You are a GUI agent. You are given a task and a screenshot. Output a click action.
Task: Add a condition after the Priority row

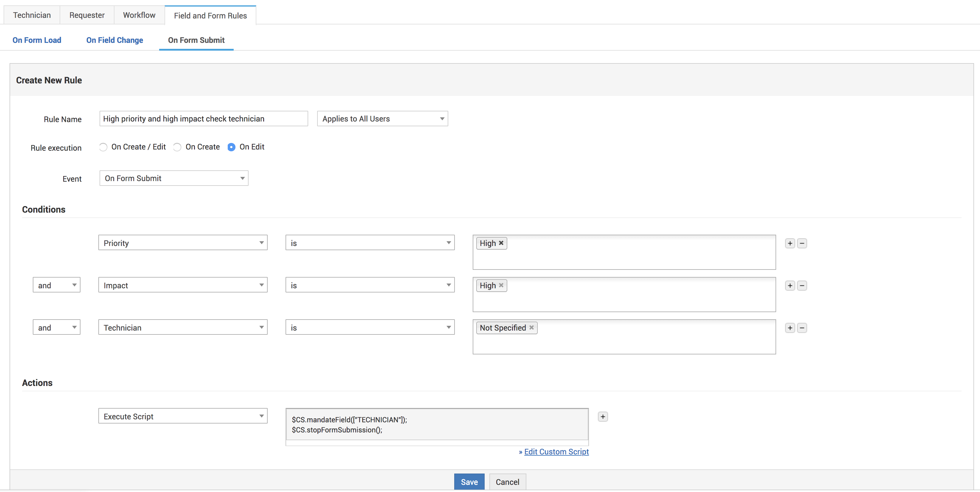pyautogui.click(x=790, y=243)
